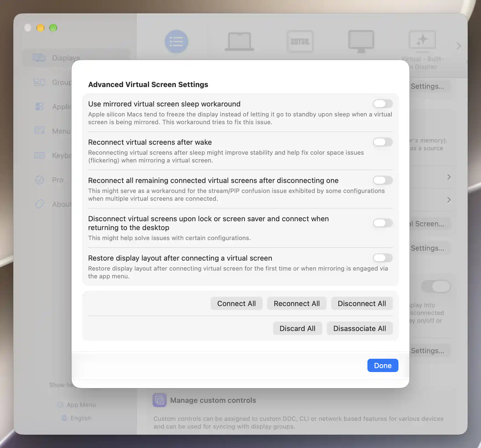The height and width of the screenshot is (448, 481).
Task: Open the Applications sidebar section
Action: point(53,107)
